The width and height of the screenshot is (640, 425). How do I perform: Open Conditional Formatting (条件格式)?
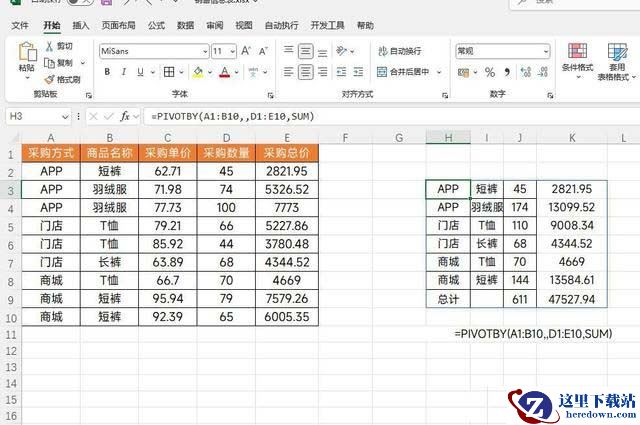click(577, 60)
